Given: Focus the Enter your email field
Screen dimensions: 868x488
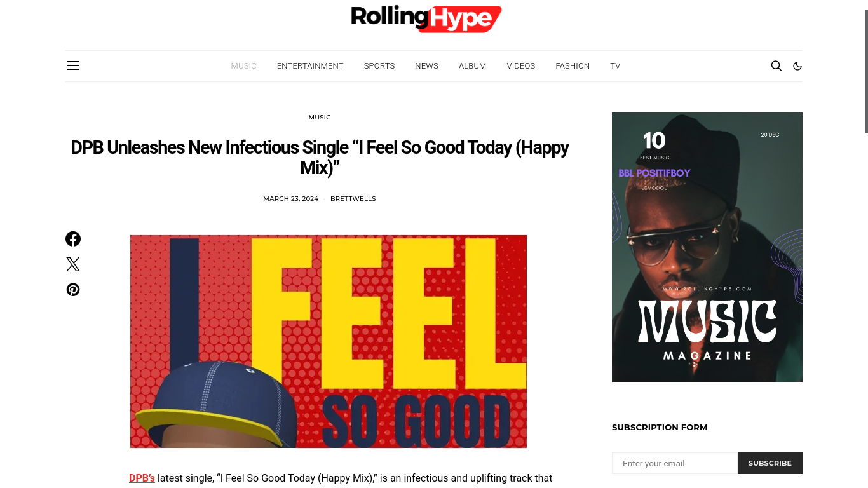Looking at the screenshot, I should coord(675,463).
